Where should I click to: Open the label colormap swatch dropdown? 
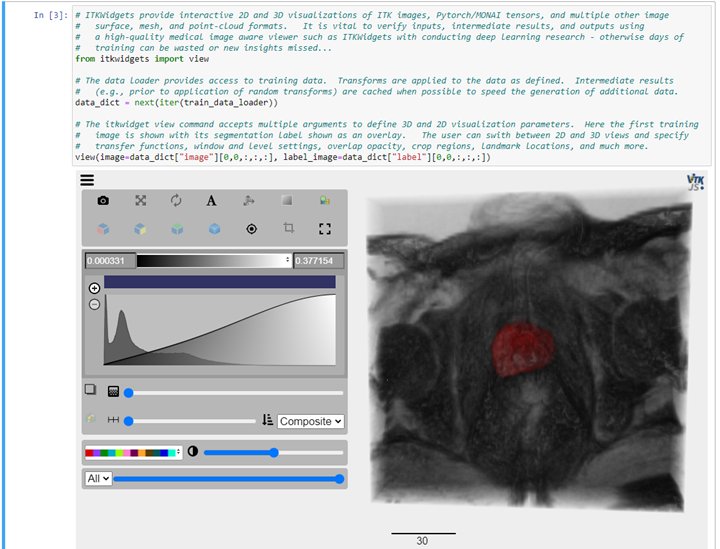click(133, 453)
